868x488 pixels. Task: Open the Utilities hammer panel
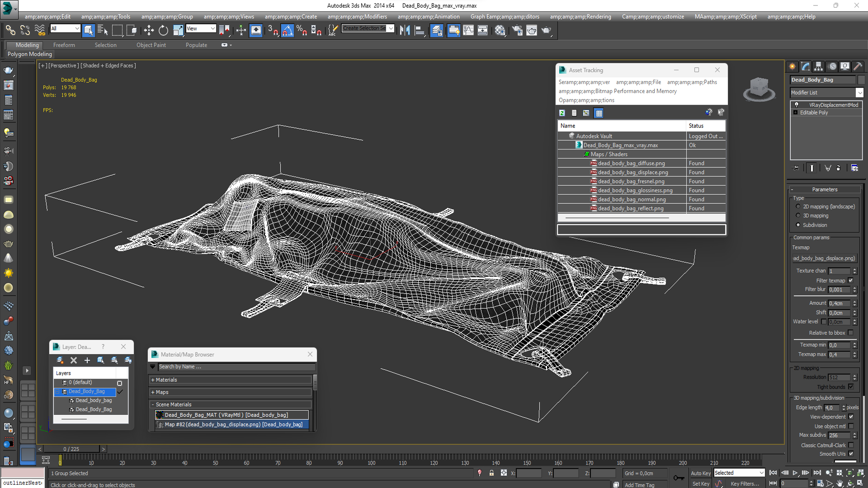pos(858,66)
